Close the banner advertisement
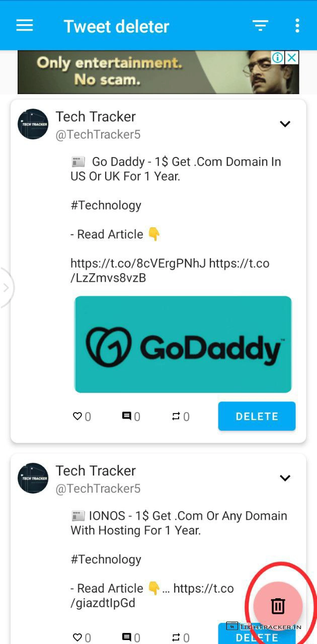Image resolution: width=317 pixels, height=644 pixels. point(292,58)
